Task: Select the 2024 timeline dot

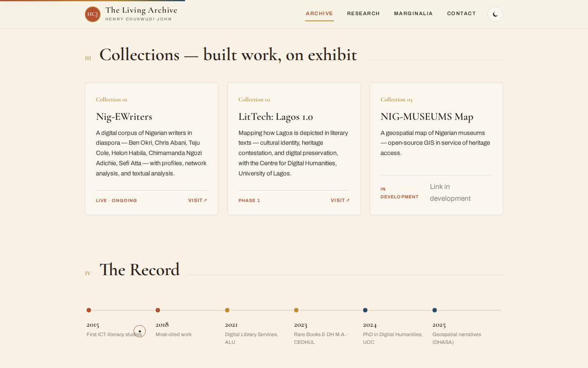Action: pyautogui.click(x=365, y=310)
